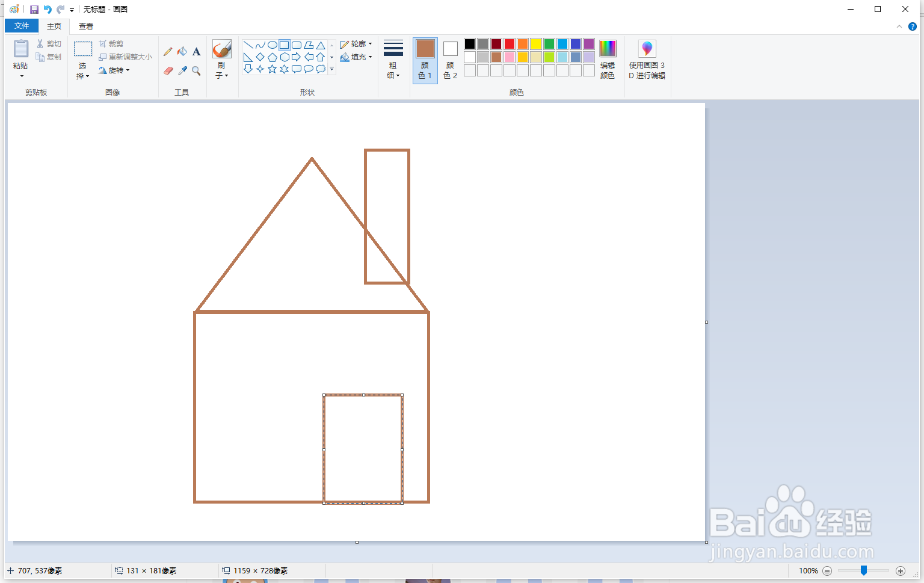Click the zoom slider thumb
Image resolution: width=924 pixels, height=583 pixels.
(864, 570)
